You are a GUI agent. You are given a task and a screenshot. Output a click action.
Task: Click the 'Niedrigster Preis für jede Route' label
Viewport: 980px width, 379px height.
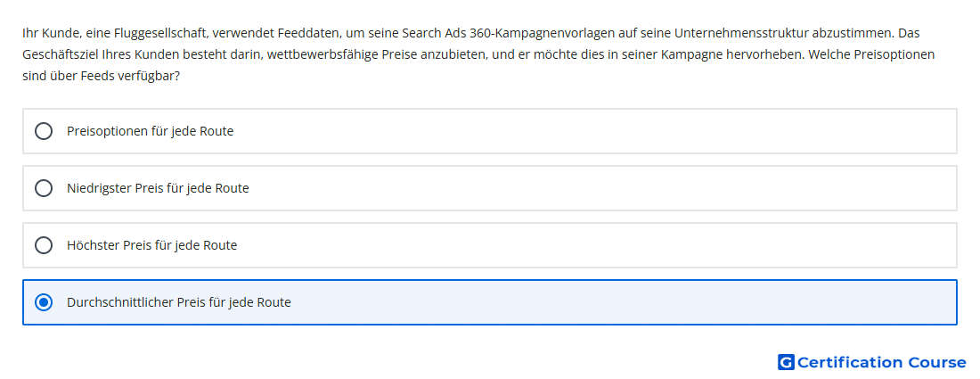coord(158,188)
